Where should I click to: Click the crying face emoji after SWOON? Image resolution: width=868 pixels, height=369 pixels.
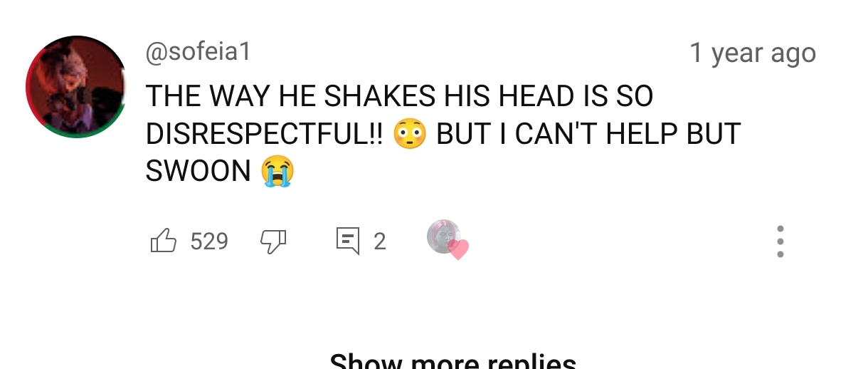[x=277, y=171]
